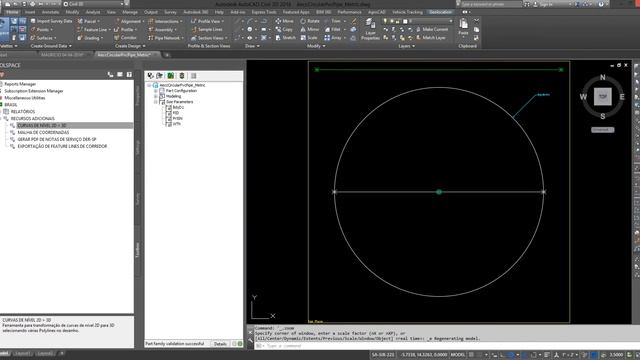The height and width of the screenshot is (360, 640).
Task: Select the Mirror tool
Action: click(309, 29)
